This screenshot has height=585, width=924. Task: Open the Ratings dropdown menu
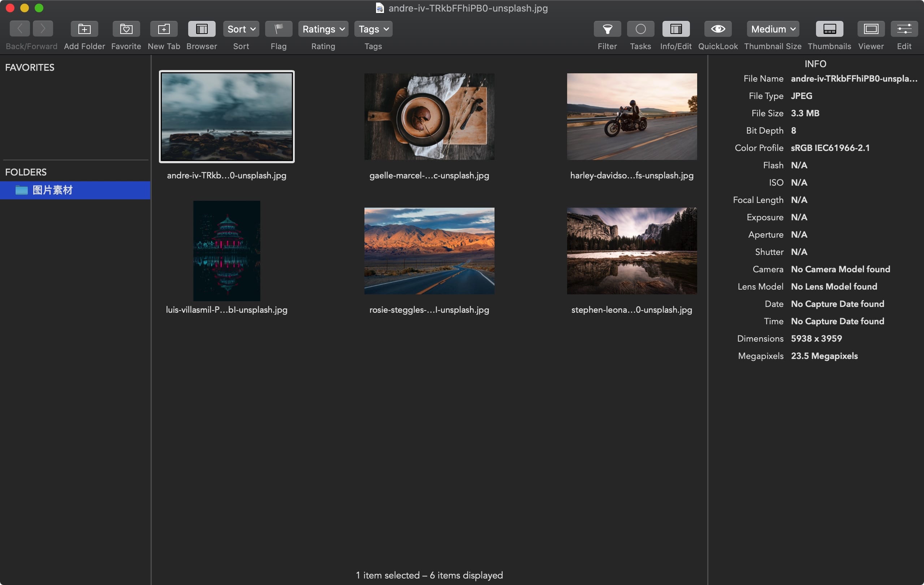pos(323,29)
